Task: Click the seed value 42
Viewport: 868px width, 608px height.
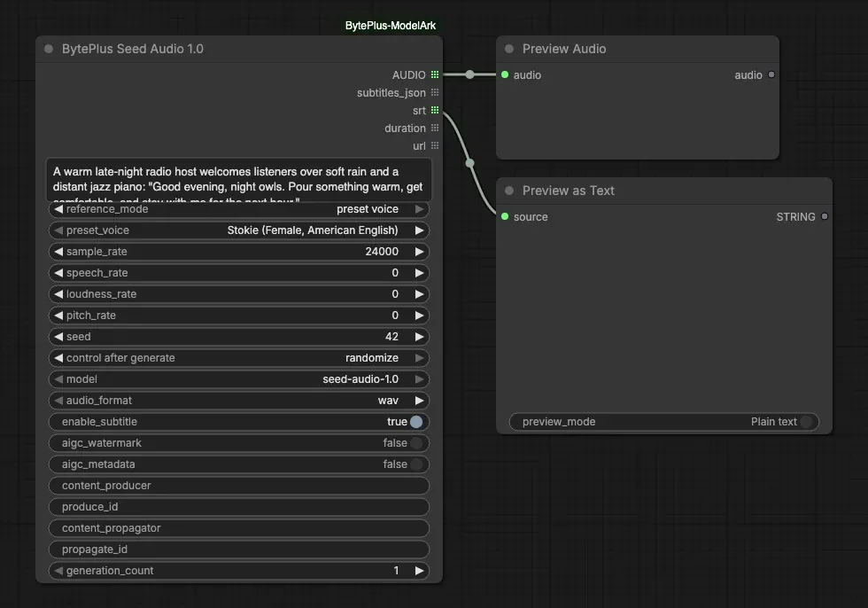Action: click(391, 337)
